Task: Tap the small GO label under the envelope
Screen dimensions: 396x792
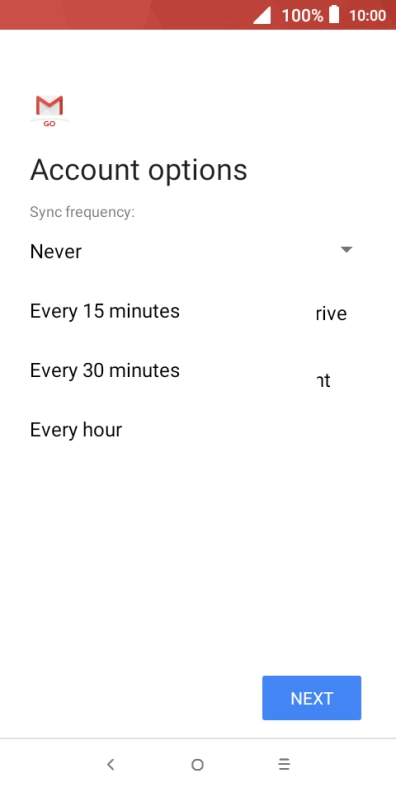Action: (x=49, y=124)
